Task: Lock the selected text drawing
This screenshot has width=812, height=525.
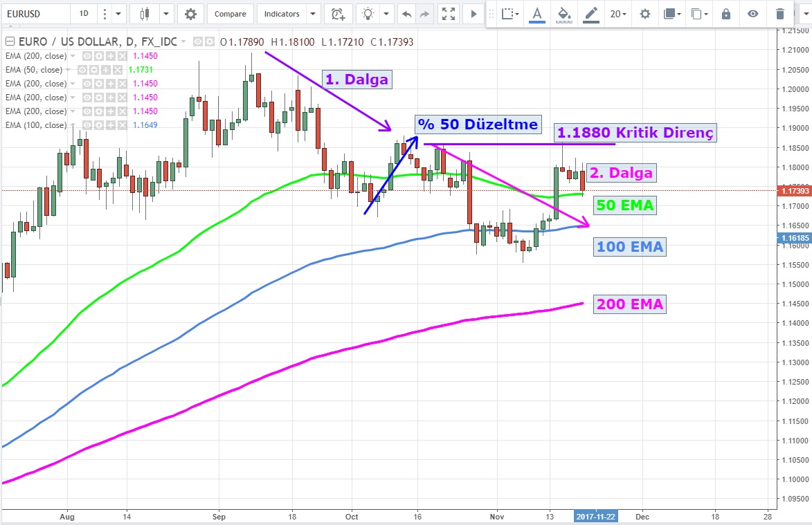Action: [725, 14]
